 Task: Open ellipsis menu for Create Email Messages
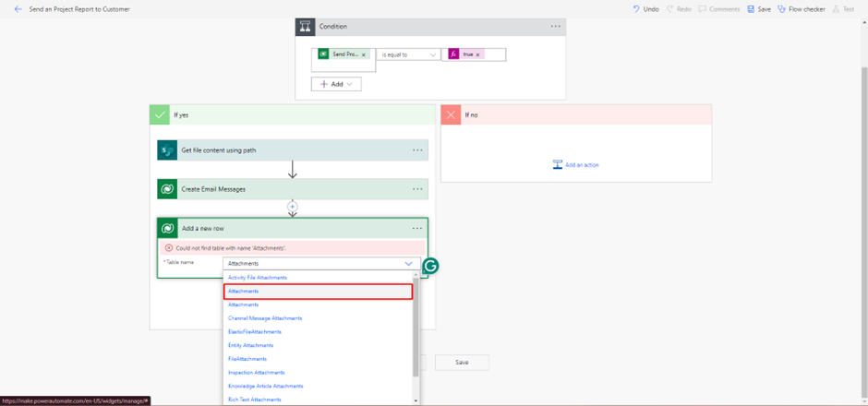click(x=417, y=189)
